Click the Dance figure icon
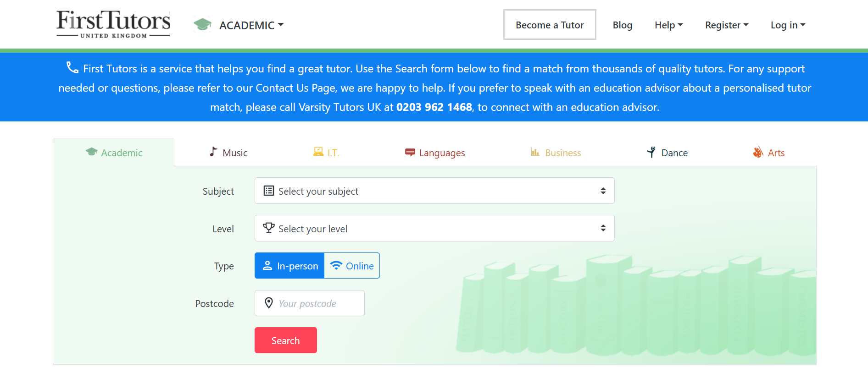This screenshot has width=868, height=367. (651, 152)
